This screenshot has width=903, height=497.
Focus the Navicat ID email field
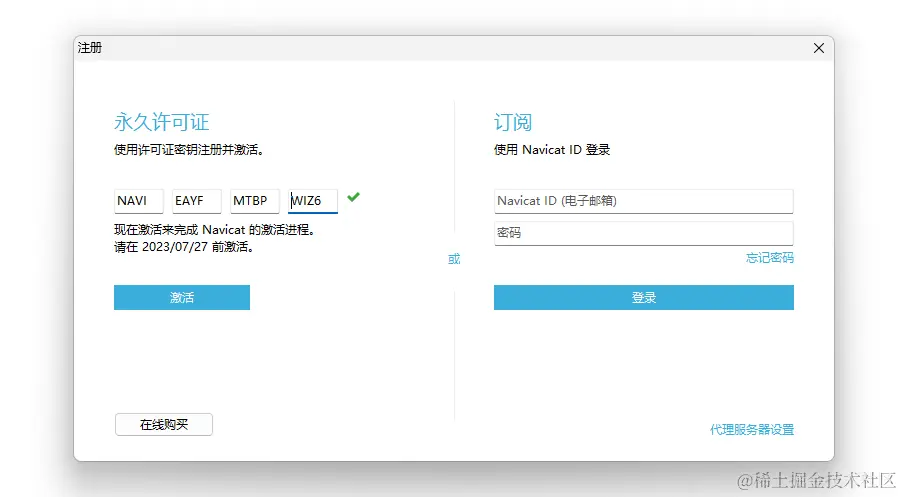click(643, 201)
